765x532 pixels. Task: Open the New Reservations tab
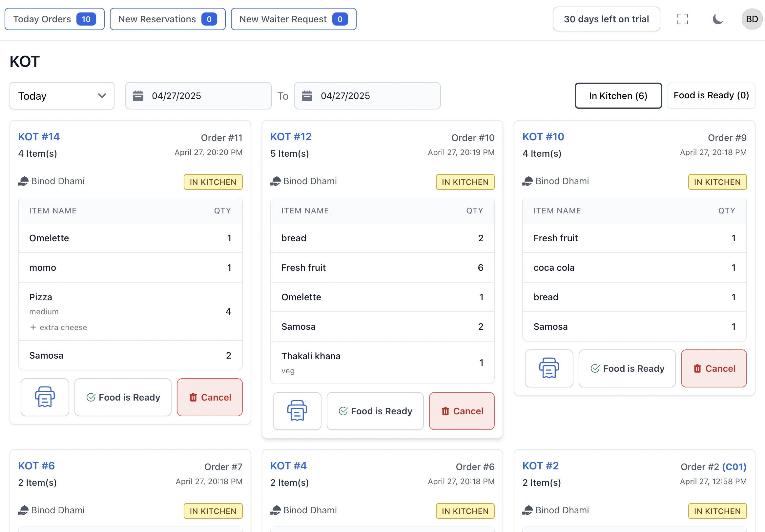pos(168,19)
